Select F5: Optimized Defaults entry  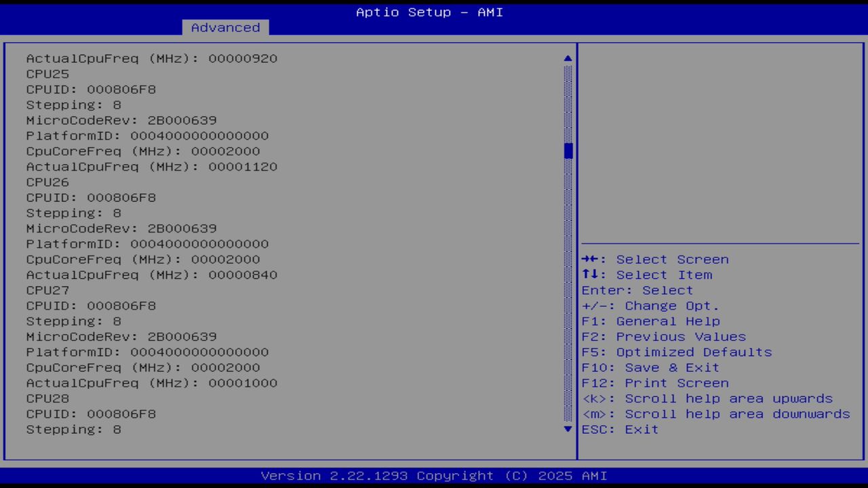[676, 352]
